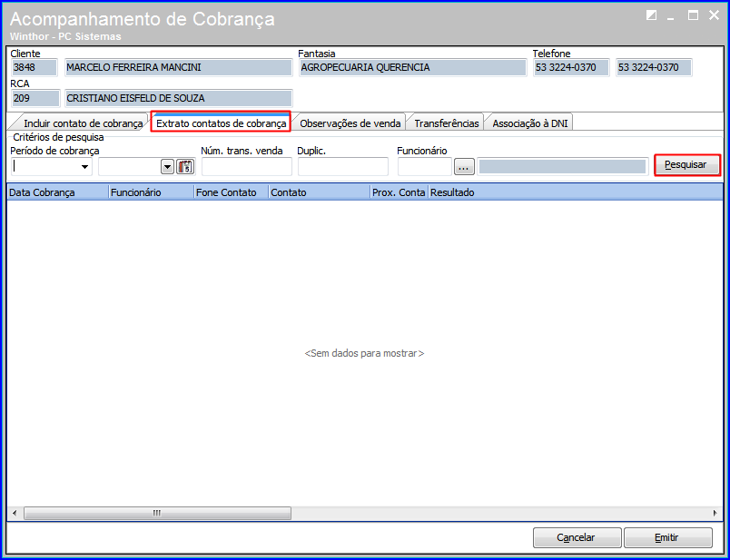Image resolution: width=730 pixels, height=560 pixels.
Task: Click the Pesquisar button
Action: 687,165
